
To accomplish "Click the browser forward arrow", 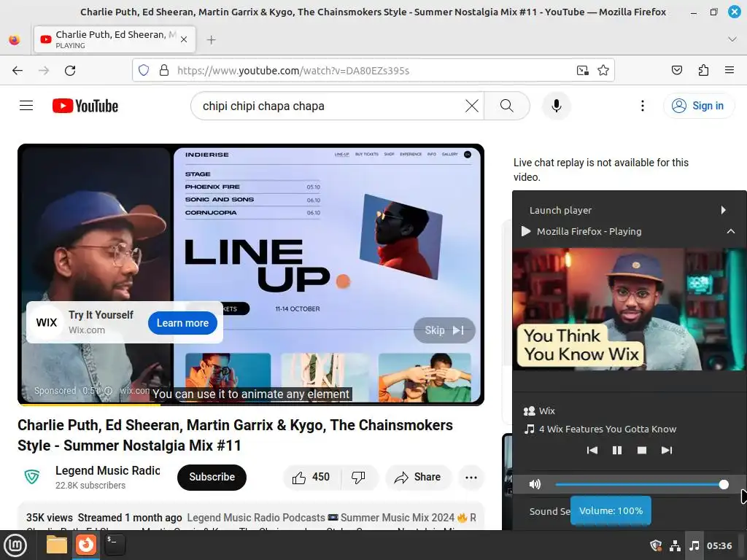I will click(44, 71).
